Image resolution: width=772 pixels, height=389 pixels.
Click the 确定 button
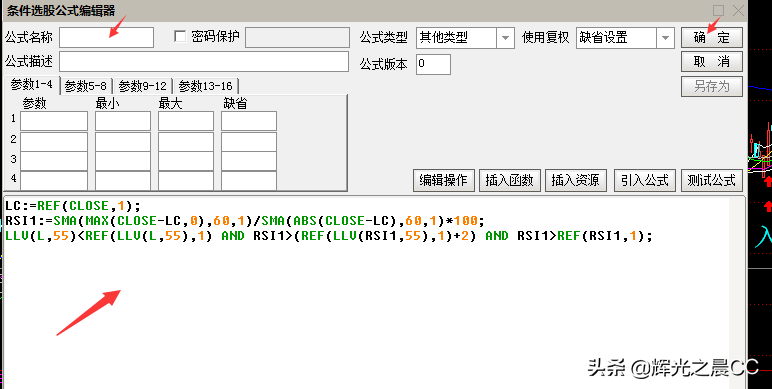[x=712, y=37]
